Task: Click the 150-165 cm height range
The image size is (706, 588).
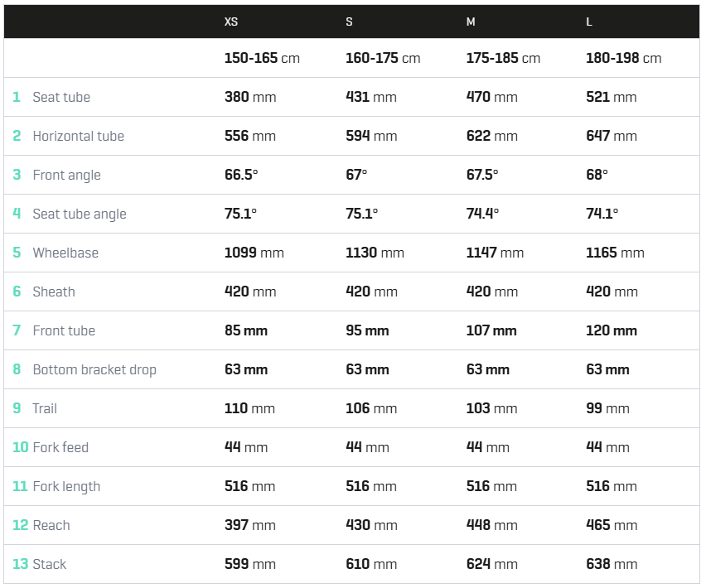Action: [262, 58]
